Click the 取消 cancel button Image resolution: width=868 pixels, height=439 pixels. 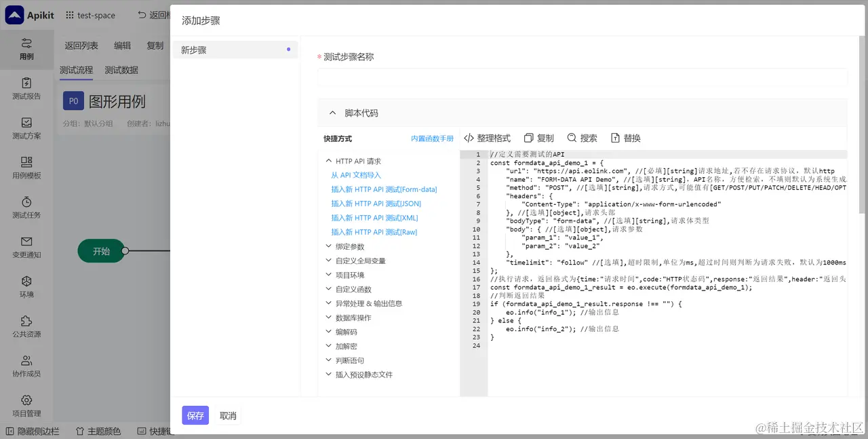[228, 415]
